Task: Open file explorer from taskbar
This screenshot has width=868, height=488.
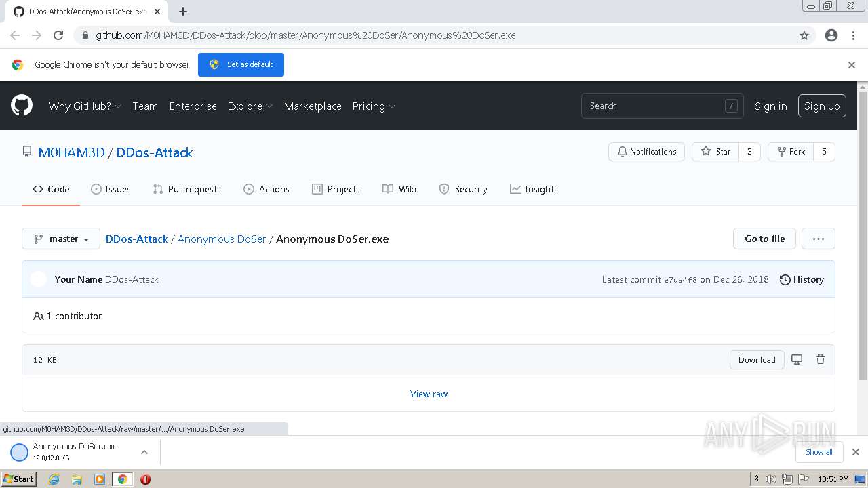Action: (77, 479)
